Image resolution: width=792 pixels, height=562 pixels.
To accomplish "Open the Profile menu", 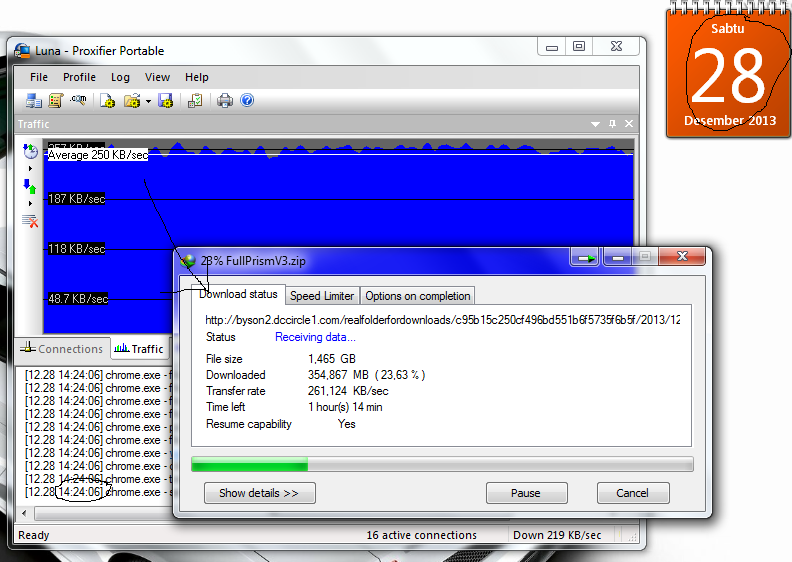I will point(79,77).
